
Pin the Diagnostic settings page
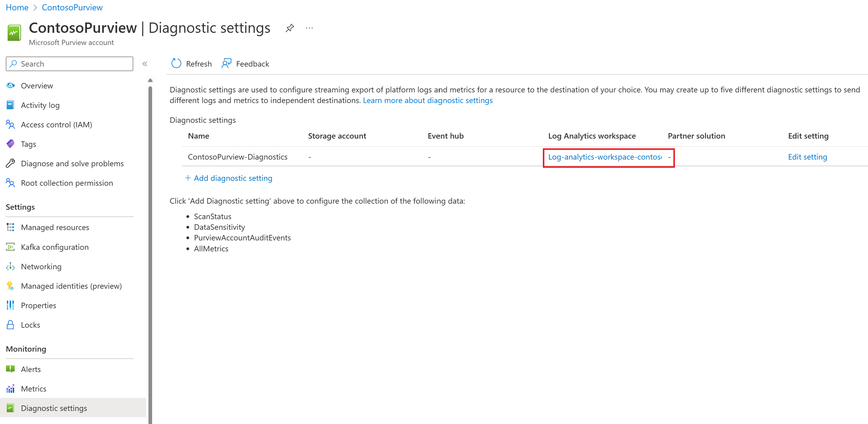coord(289,28)
